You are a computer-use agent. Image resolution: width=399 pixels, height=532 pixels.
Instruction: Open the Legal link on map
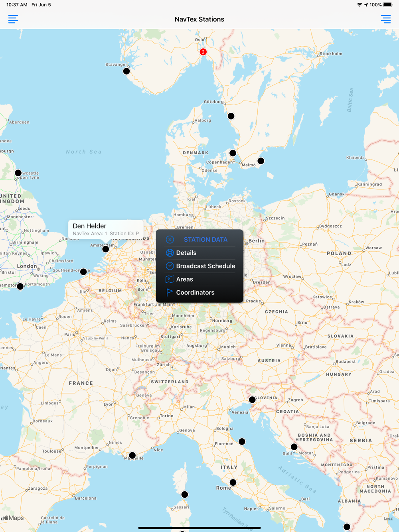pyautogui.click(x=388, y=518)
